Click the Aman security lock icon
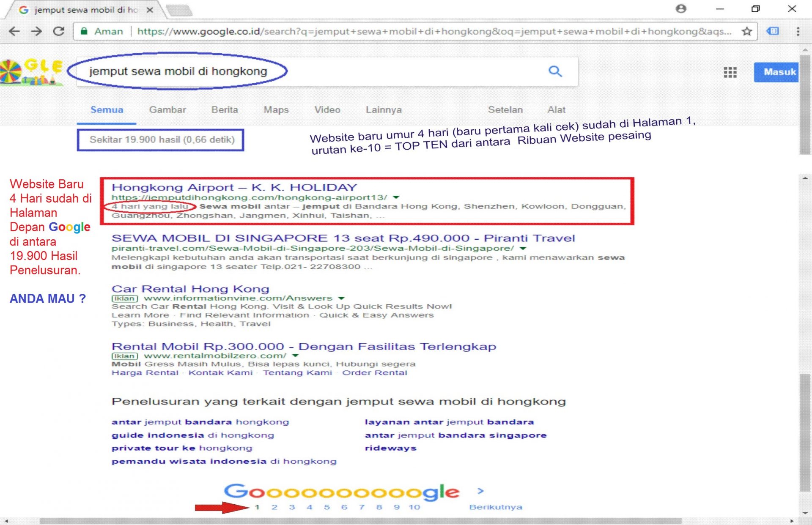Viewport: 812px width, 525px height. pos(84,31)
